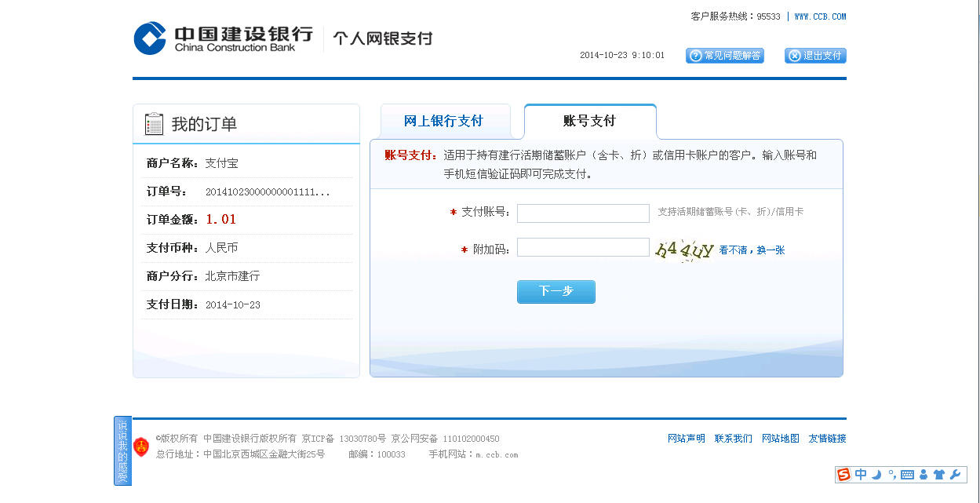The height and width of the screenshot is (503, 980).
Task: Click the question mark on 常见问题解答
Action: (x=696, y=56)
